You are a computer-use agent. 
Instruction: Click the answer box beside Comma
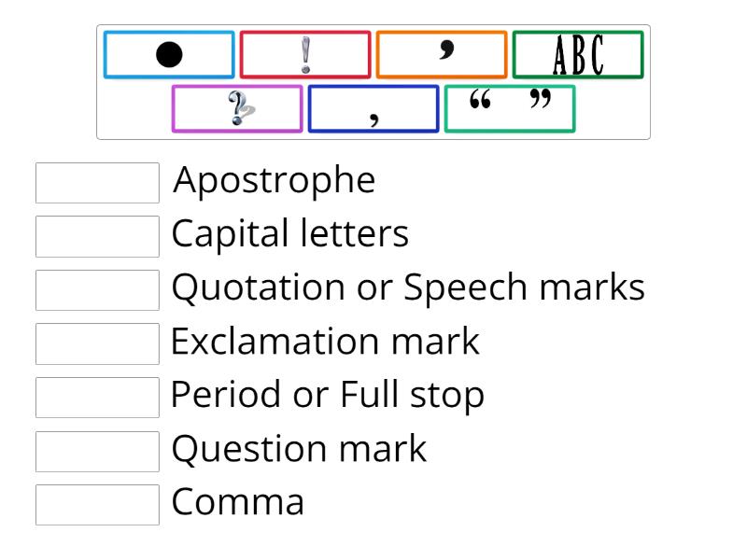97,504
